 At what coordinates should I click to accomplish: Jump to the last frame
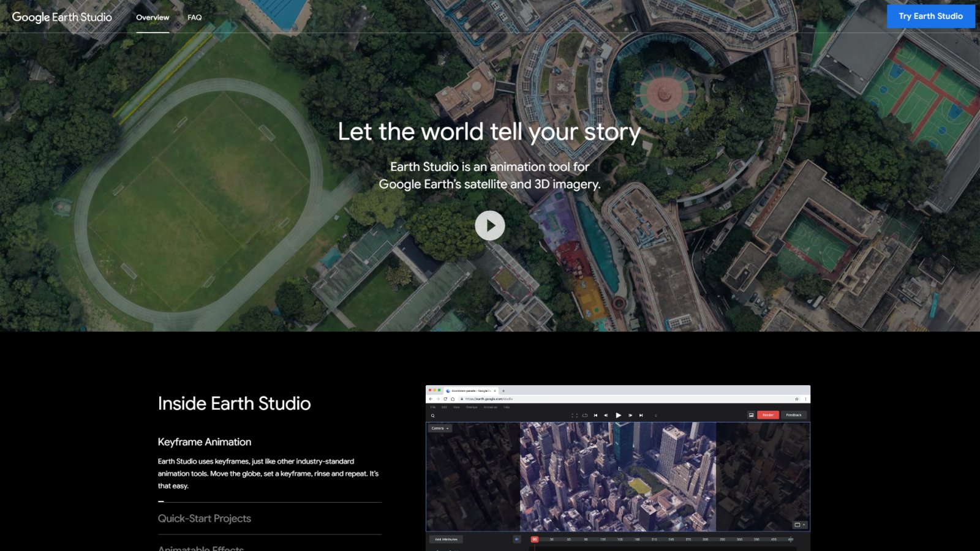(641, 415)
